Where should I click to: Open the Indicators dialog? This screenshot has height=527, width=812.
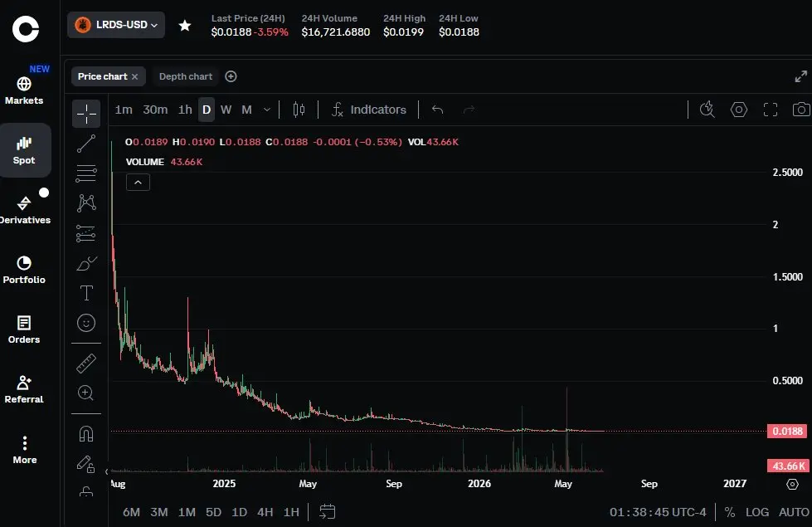(369, 110)
